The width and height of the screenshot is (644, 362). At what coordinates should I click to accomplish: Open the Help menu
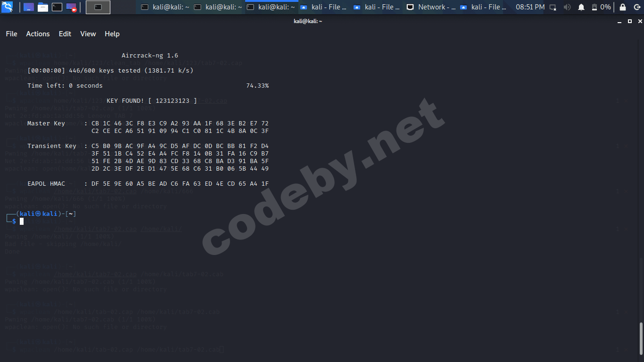[112, 33]
